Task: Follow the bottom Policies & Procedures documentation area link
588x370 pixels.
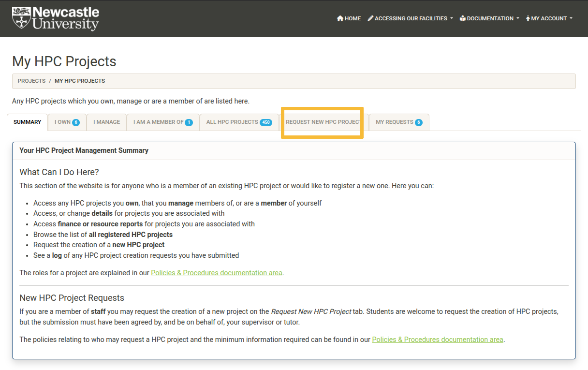Action: pos(437,340)
